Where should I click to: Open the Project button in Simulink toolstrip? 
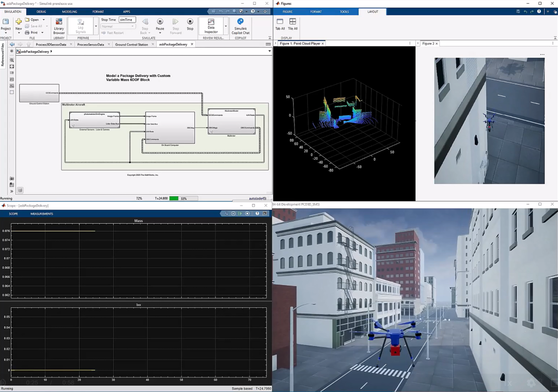click(6, 25)
